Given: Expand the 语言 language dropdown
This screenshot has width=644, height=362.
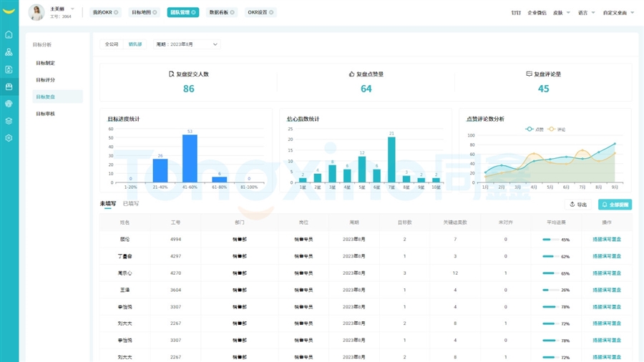Looking at the screenshot, I should pos(587,13).
